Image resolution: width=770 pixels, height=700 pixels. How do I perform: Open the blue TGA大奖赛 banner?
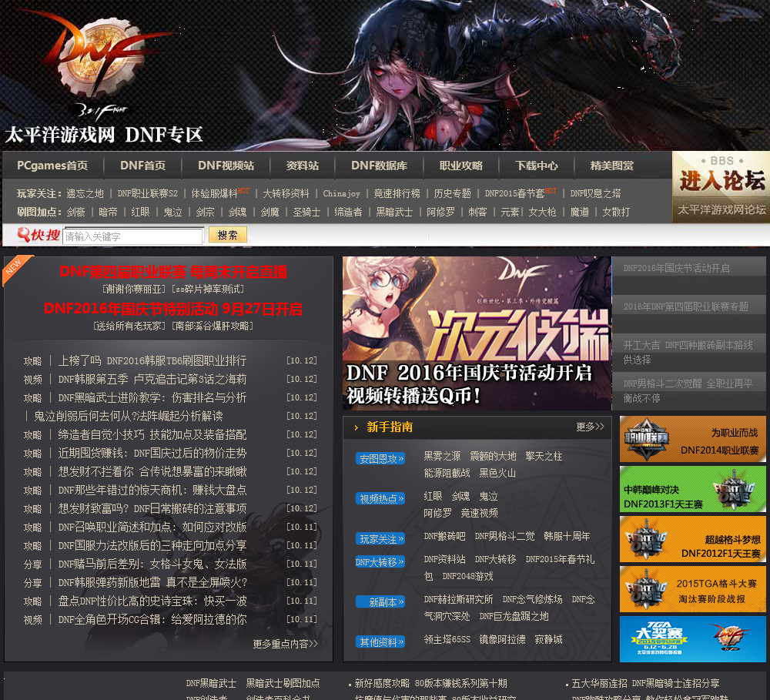(x=692, y=639)
